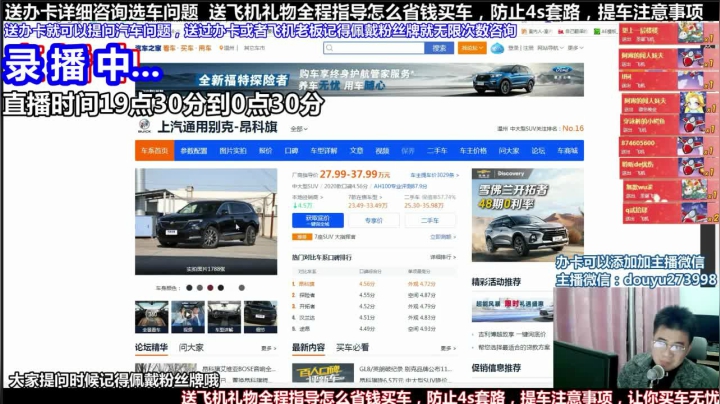Open the 全景看车 panoramic interior thumbnail
The width and height of the screenshot is (720, 404).
coord(152,317)
